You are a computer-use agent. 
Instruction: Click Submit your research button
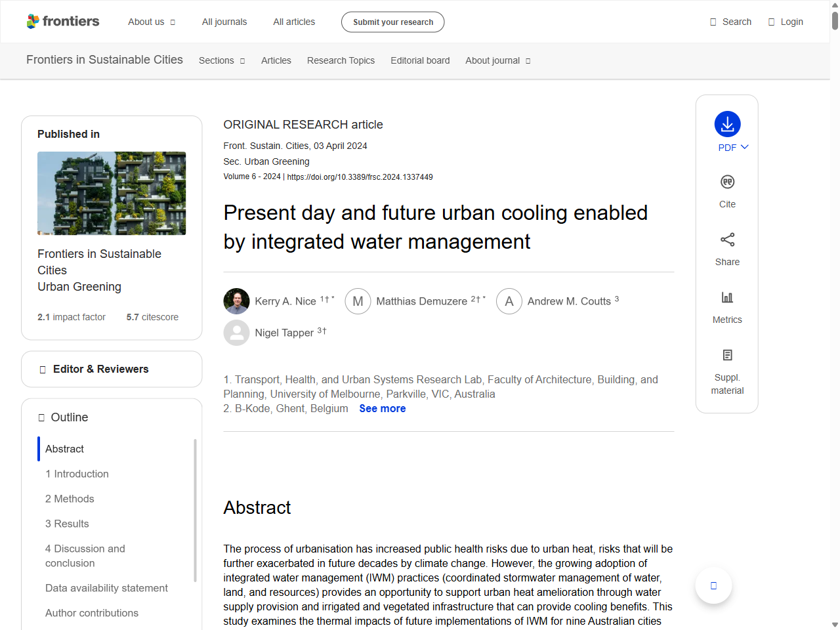click(x=392, y=22)
